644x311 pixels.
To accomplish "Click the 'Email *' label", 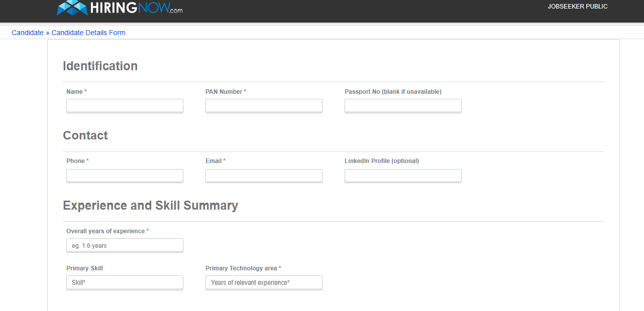I will click(x=216, y=161).
